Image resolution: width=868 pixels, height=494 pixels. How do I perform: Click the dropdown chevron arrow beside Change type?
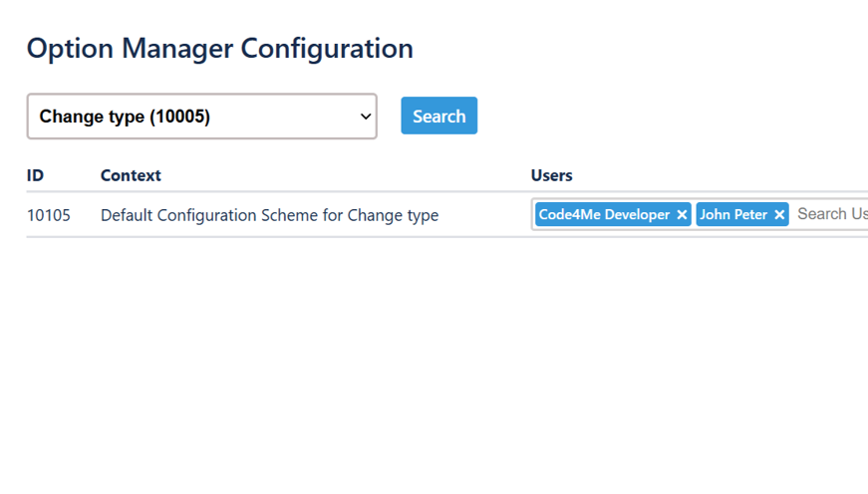coord(364,117)
